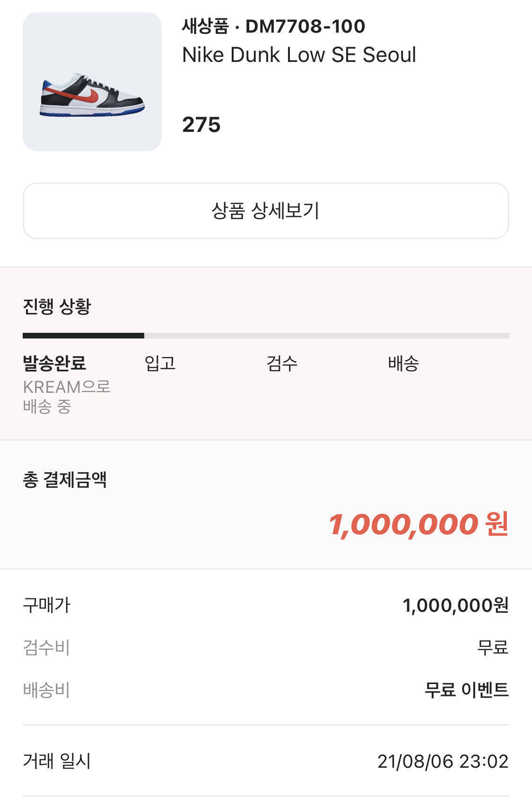Select the 배송 progress step
This screenshot has width=532, height=798.
click(x=403, y=363)
